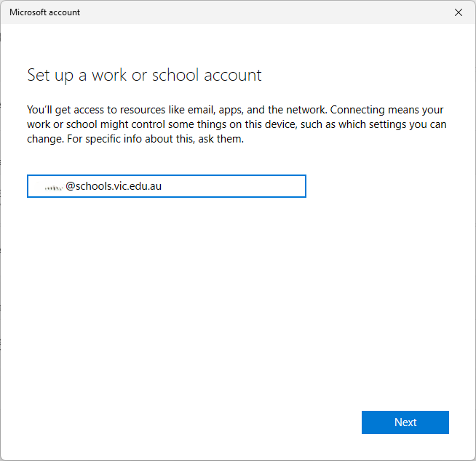476x461 pixels.
Task: Click the "Set up a work or school account" heading
Action: click(x=144, y=75)
